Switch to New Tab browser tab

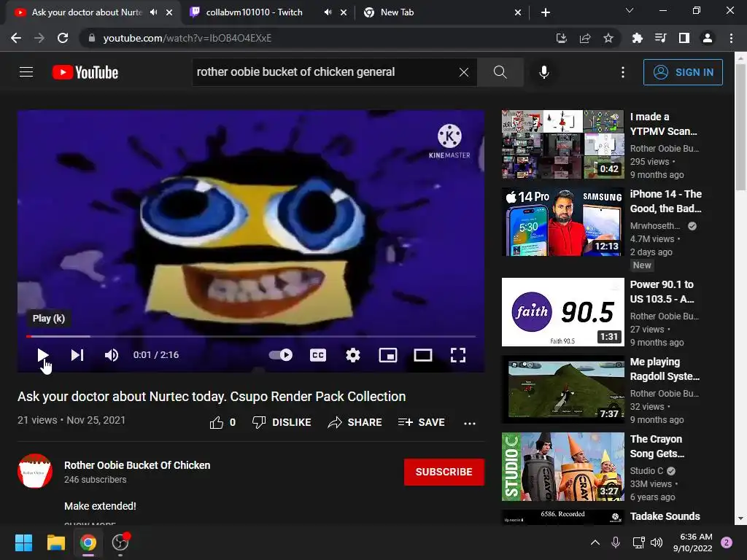[x=397, y=12]
